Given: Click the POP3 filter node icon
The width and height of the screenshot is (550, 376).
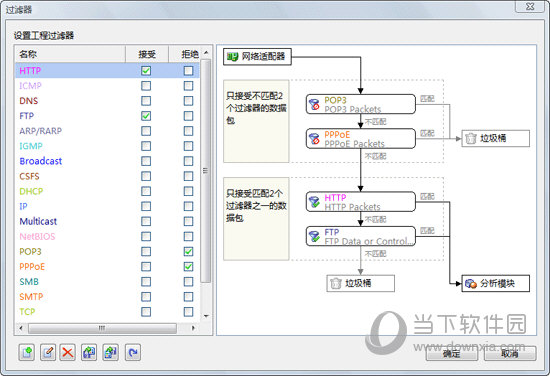Looking at the screenshot, I should pyautogui.click(x=314, y=104).
